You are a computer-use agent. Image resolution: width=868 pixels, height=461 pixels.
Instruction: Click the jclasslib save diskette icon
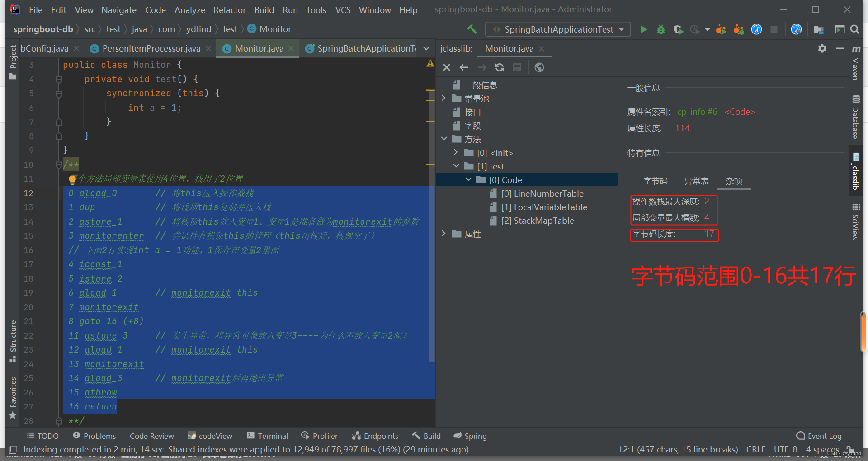[517, 67]
